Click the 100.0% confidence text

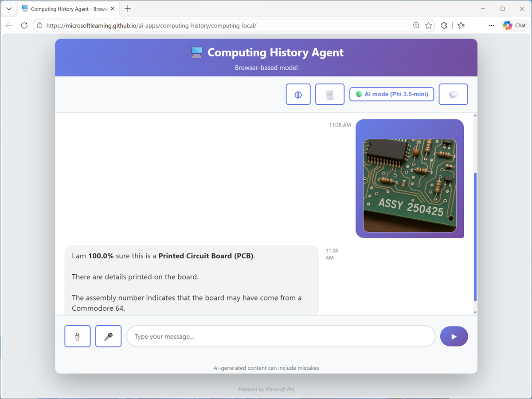[x=101, y=256]
